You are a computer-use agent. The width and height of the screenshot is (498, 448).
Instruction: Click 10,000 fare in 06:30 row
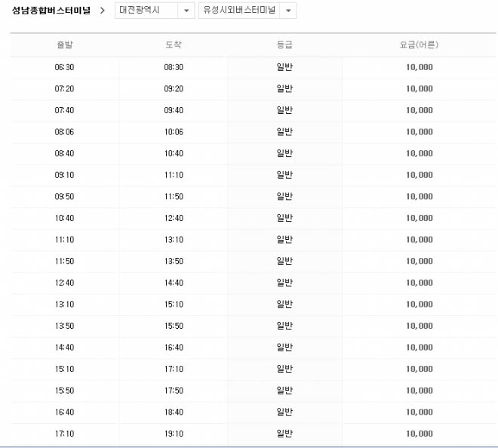[x=420, y=67]
